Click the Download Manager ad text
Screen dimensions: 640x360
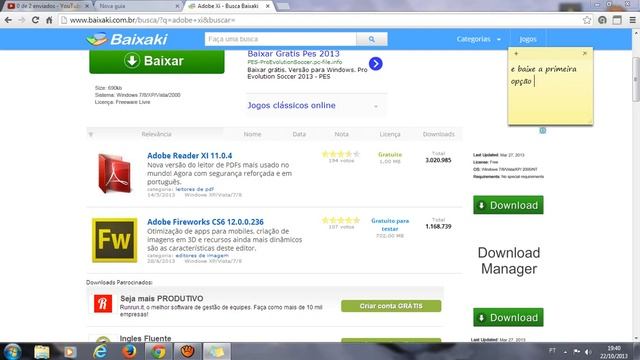coord(509,261)
